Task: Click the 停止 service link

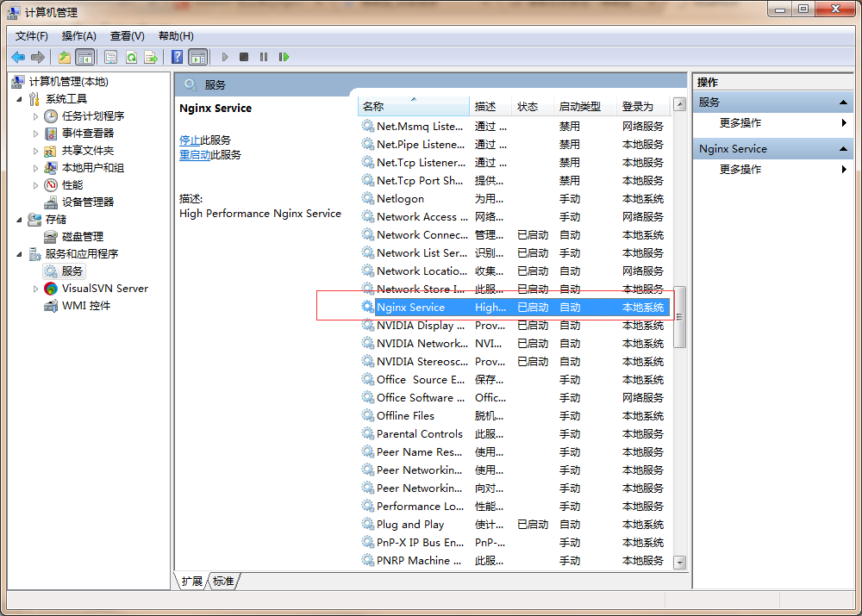Action: [x=190, y=140]
